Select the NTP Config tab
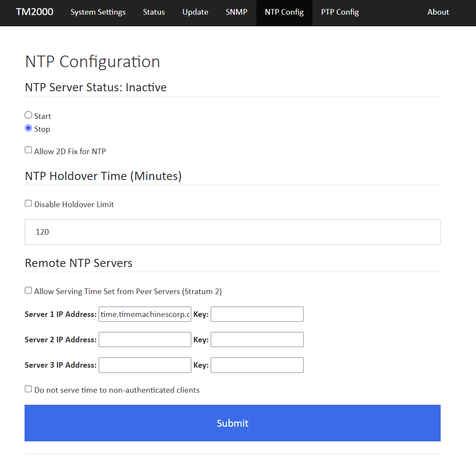The image size is (476, 456). coord(284,12)
